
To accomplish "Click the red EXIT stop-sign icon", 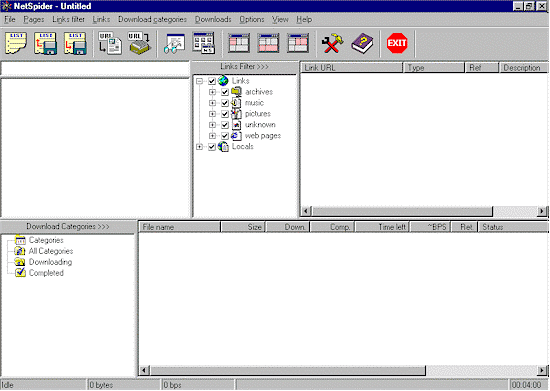I will point(397,43).
